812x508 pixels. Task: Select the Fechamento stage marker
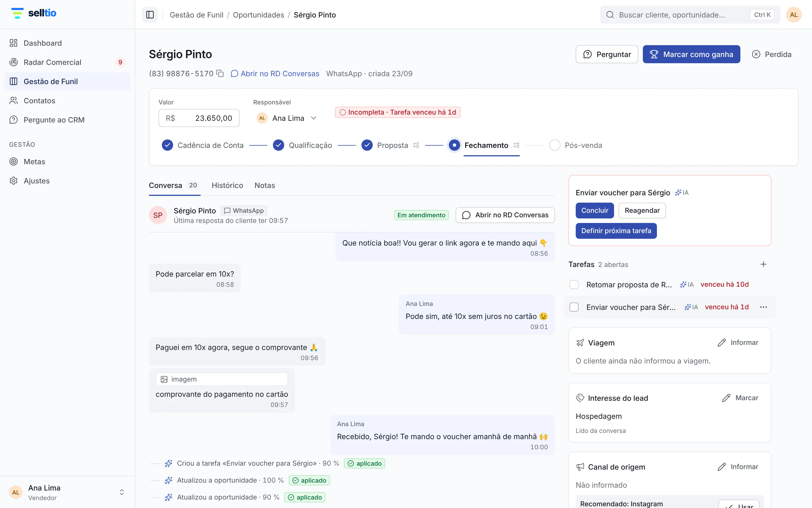point(454,145)
